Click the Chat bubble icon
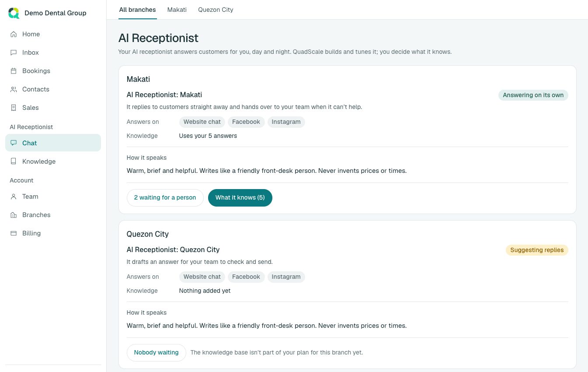Image resolution: width=588 pixels, height=372 pixels. [x=14, y=143]
